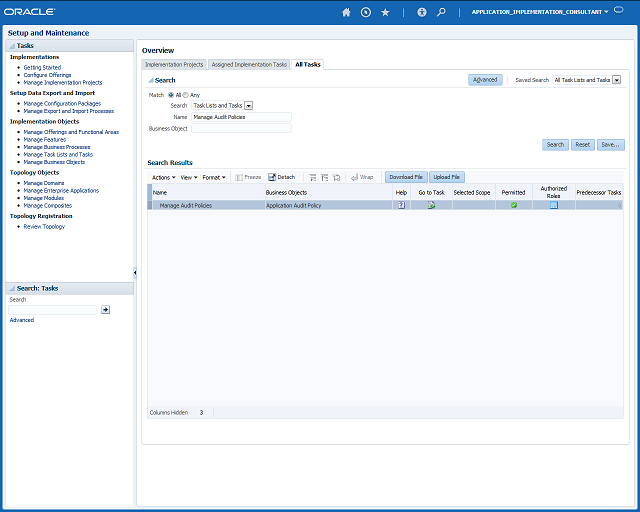640x512 pixels.
Task: Click the Save... button
Action: [610, 145]
